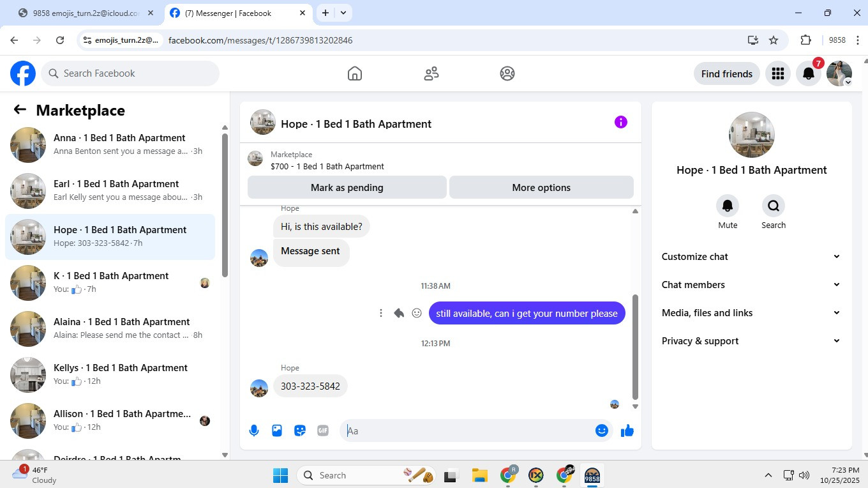The width and height of the screenshot is (868, 488).
Task: Click the conversation list scrollbar
Action: coord(225,204)
